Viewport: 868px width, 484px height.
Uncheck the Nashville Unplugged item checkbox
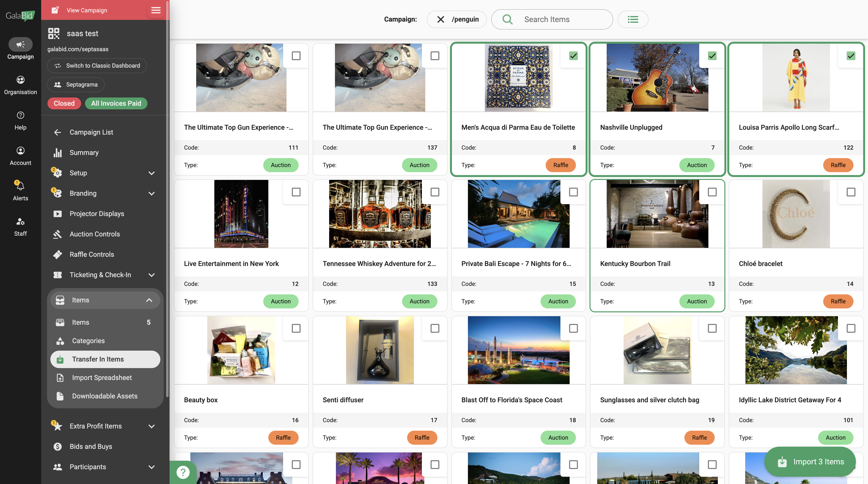(712, 56)
